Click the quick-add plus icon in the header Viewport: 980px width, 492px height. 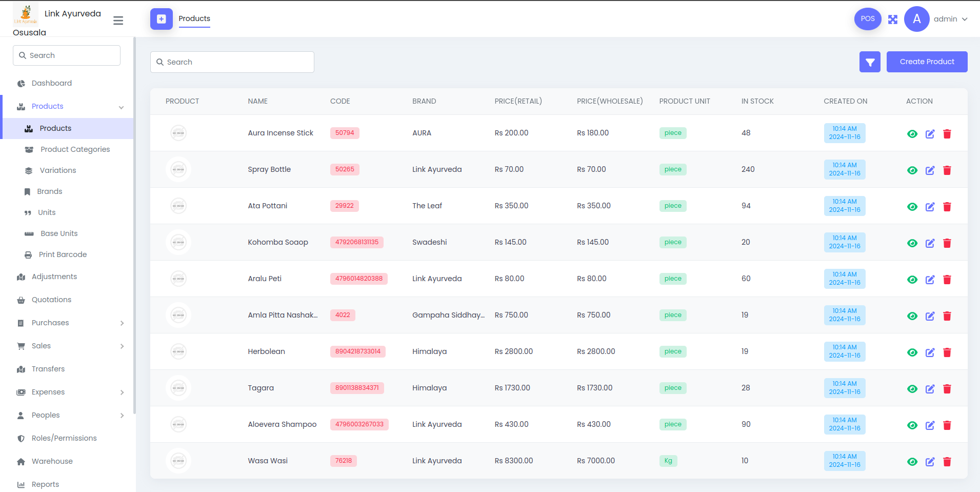coord(161,19)
